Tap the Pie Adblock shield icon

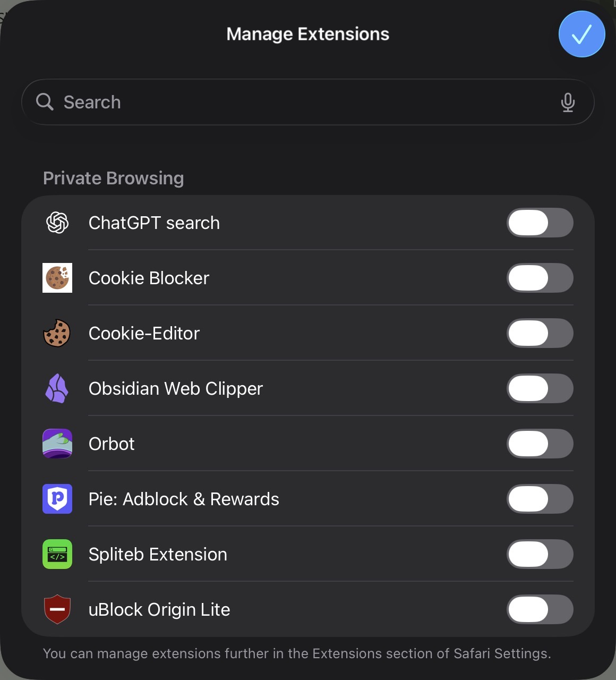tap(57, 499)
